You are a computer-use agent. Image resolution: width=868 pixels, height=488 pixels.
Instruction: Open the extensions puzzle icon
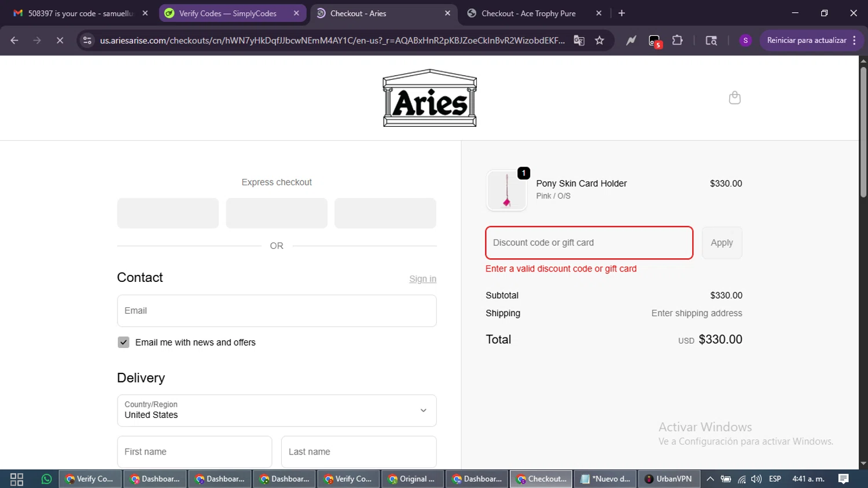pyautogui.click(x=677, y=40)
